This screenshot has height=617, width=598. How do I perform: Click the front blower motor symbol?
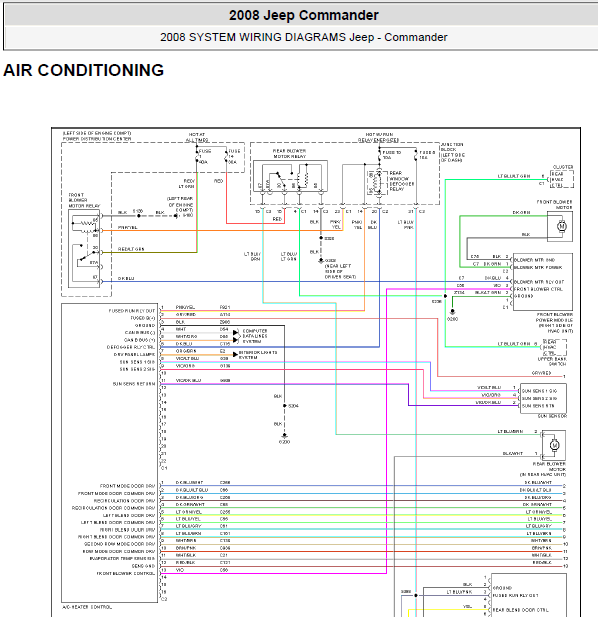(561, 226)
